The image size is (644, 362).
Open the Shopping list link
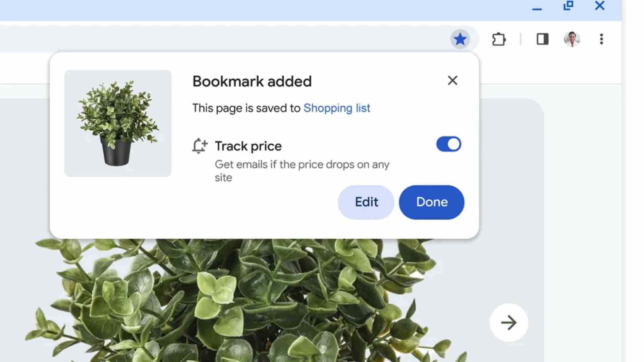[337, 108]
